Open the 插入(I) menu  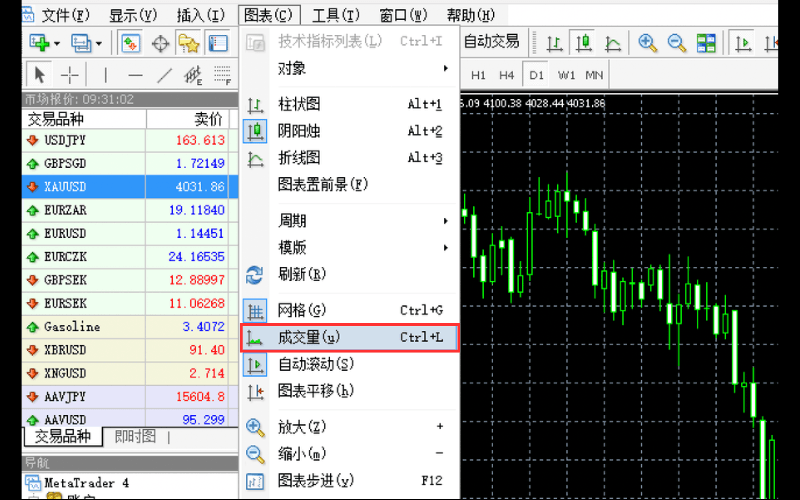(x=201, y=15)
